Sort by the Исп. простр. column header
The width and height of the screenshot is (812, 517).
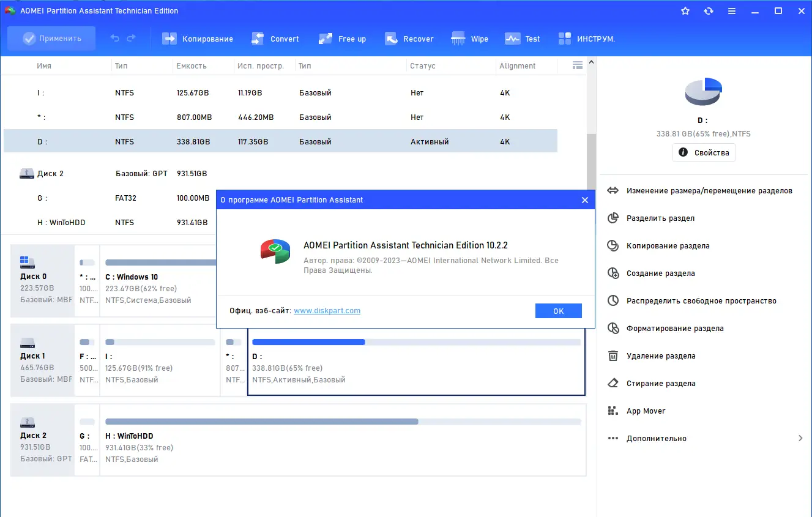tap(261, 66)
